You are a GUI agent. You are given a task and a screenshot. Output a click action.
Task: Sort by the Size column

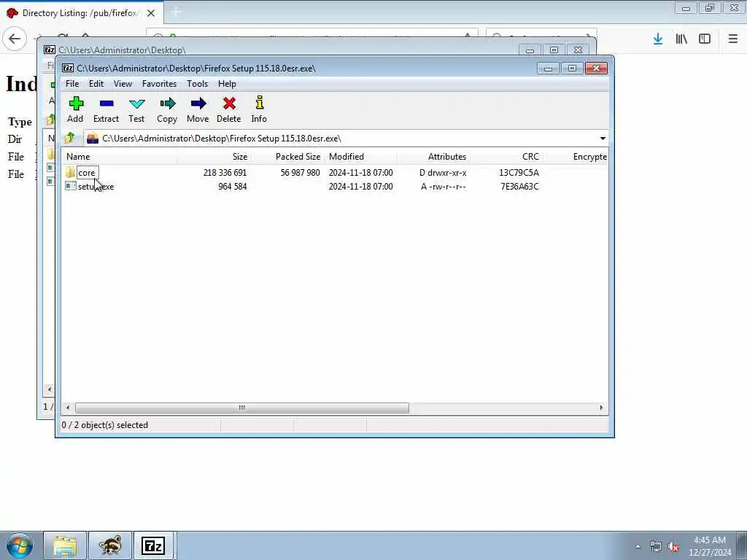tap(214, 157)
